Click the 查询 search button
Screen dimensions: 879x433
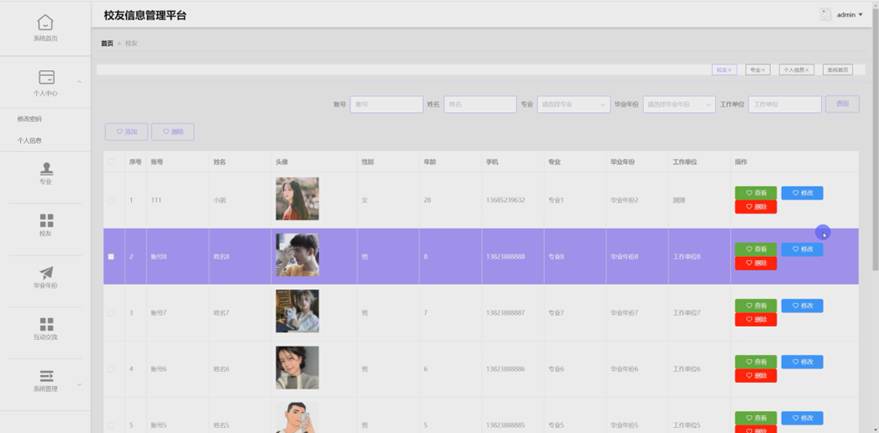click(x=842, y=104)
